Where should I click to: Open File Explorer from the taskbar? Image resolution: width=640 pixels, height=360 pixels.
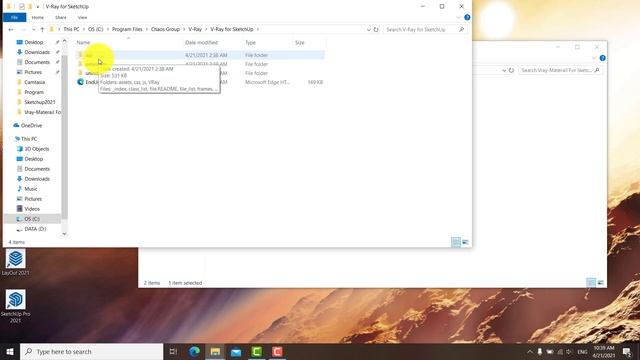[x=215, y=351]
